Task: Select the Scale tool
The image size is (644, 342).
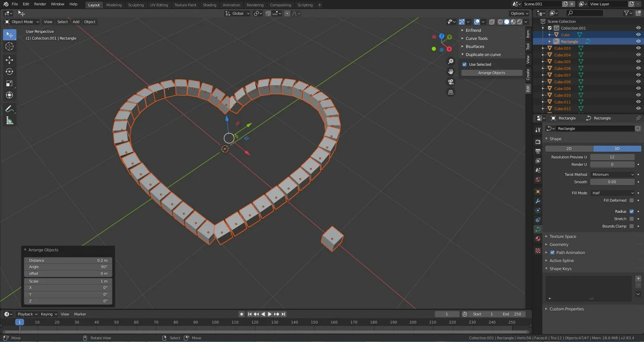Action: pos(10,83)
